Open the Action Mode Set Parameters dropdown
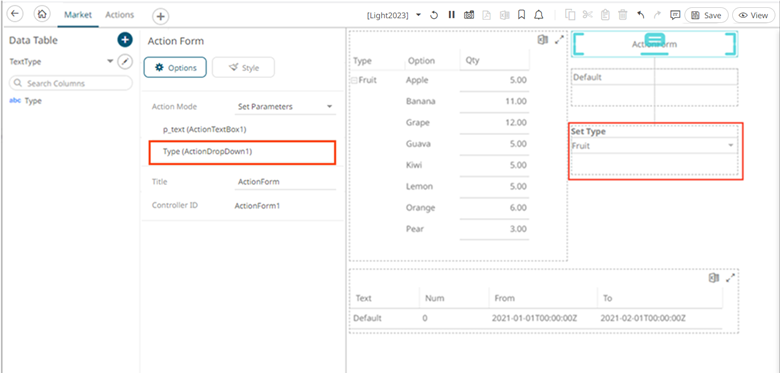780x373 pixels. 285,106
